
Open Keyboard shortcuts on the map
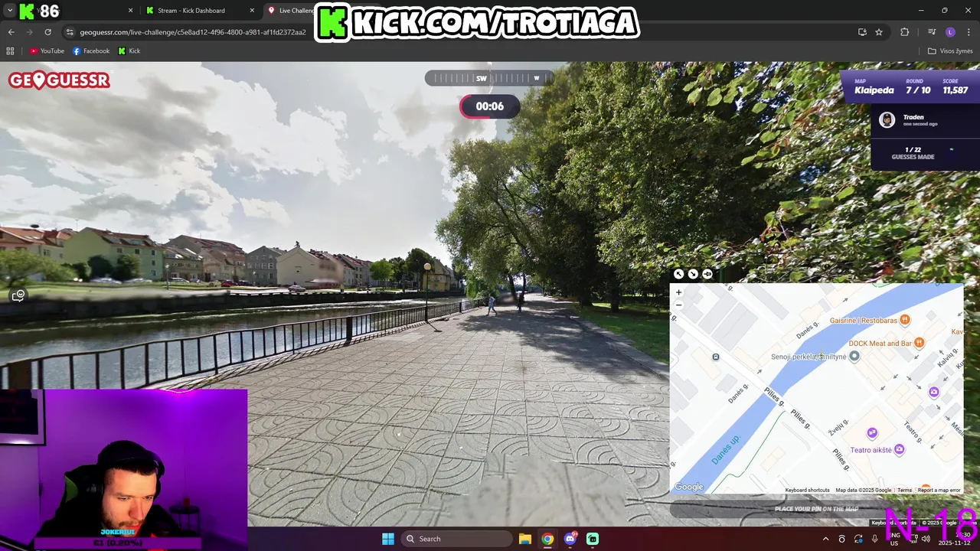807,490
